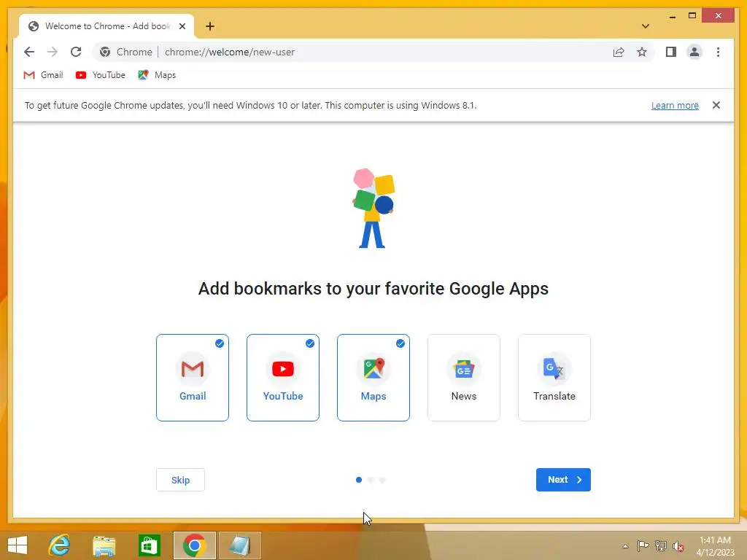Launch Internet Explorer from the taskbar

click(x=60, y=545)
